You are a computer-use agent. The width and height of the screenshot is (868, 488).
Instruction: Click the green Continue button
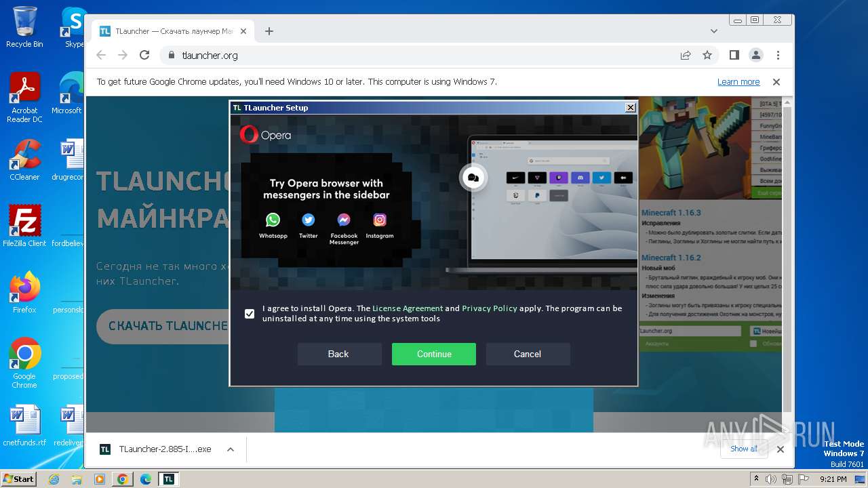[x=434, y=354]
